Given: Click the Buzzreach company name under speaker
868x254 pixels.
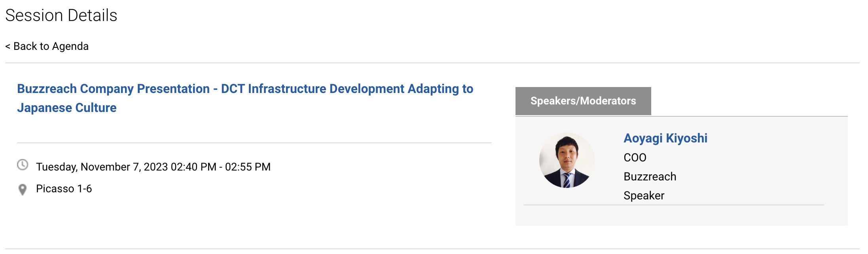Looking at the screenshot, I should (650, 176).
